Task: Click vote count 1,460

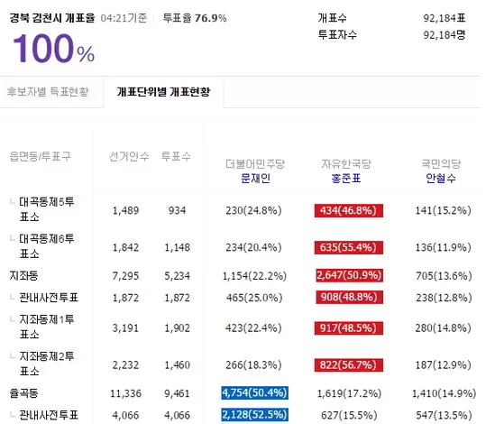Action: [177, 365]
